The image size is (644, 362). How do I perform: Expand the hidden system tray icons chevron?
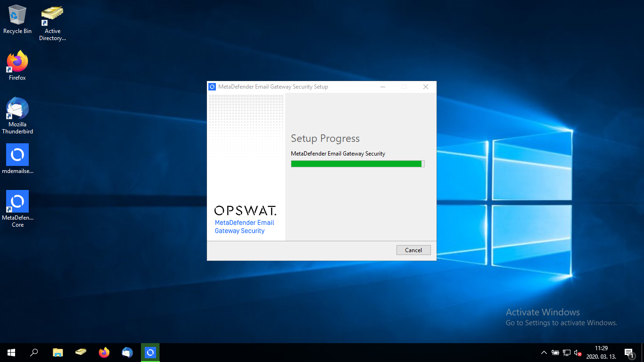coord(544,353)
